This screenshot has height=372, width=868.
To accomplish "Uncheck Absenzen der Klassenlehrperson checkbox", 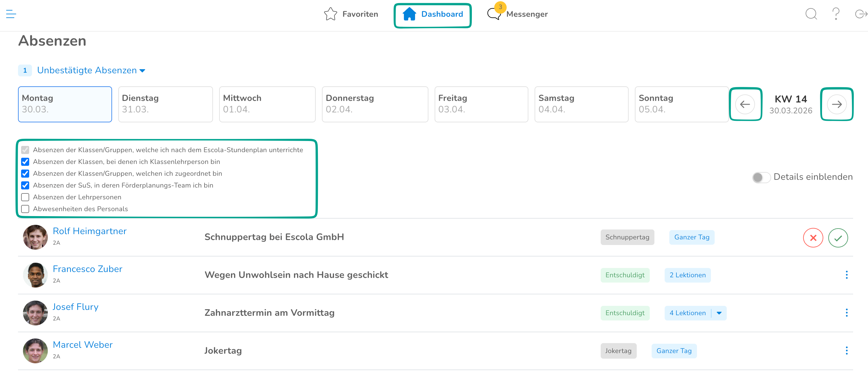I will [x=25, y=162].
